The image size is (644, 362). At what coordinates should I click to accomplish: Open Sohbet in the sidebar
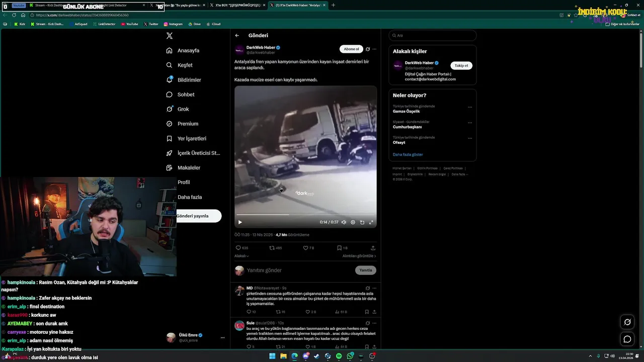181,95
